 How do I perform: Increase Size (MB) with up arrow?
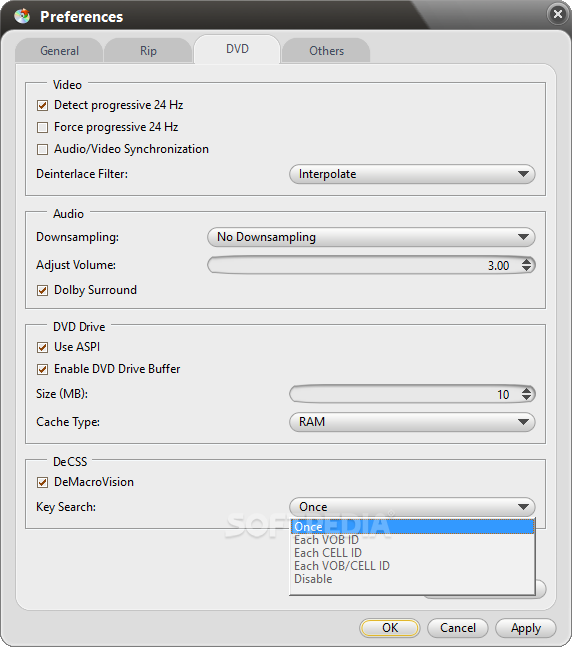[526, 390]
